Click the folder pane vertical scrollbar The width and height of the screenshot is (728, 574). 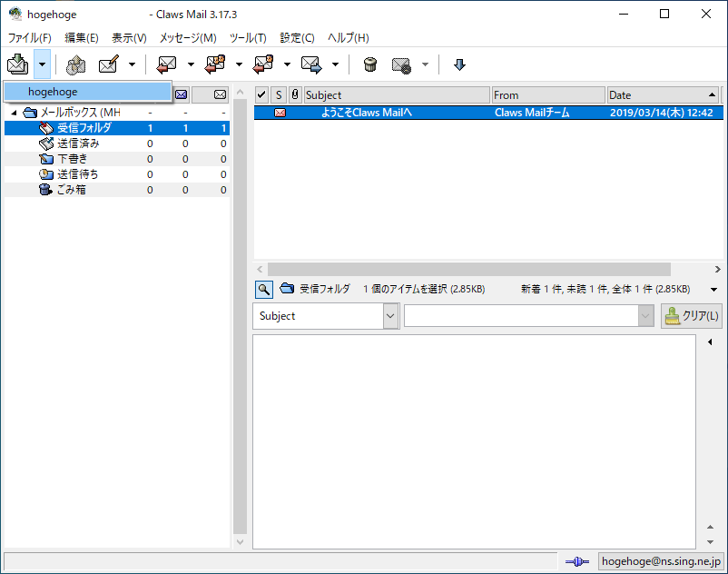point(240,316)
